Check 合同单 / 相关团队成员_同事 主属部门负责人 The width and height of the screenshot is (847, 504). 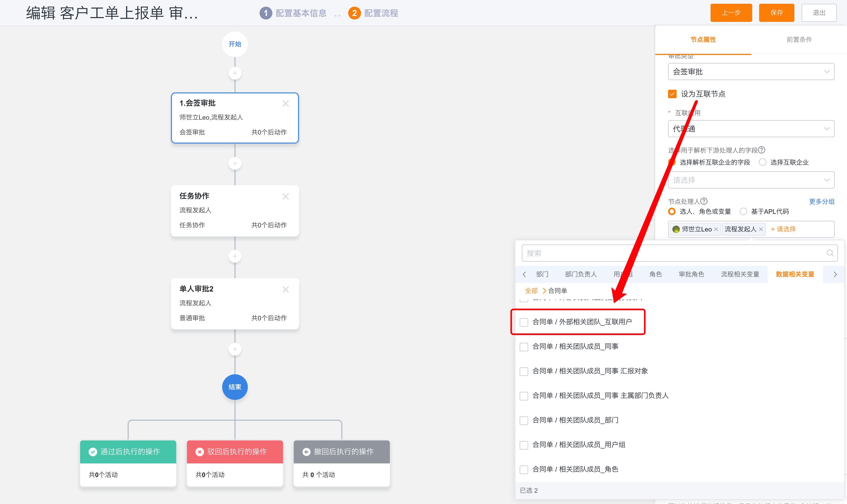[x=524, y=396]
